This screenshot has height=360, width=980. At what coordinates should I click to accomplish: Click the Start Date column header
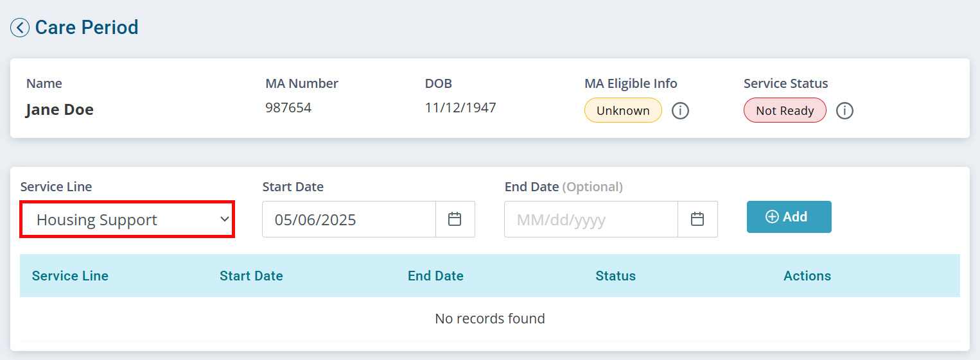tap(251, 276)
